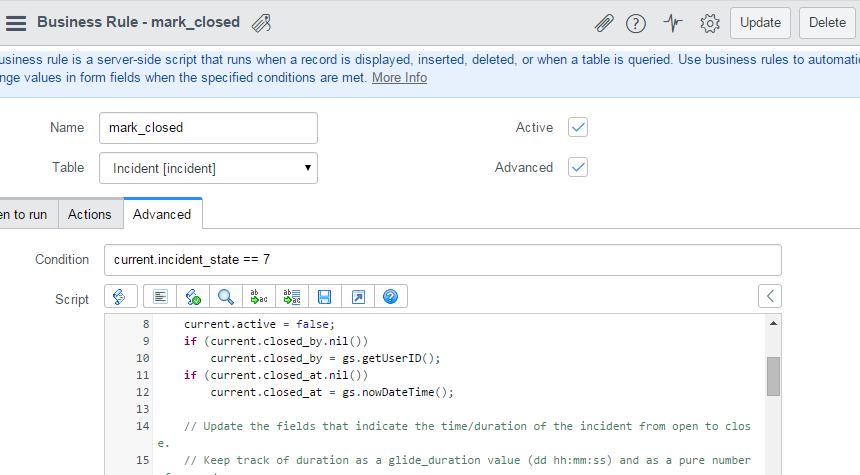Save script with floppy disk icon

click(x=325, y=297)
